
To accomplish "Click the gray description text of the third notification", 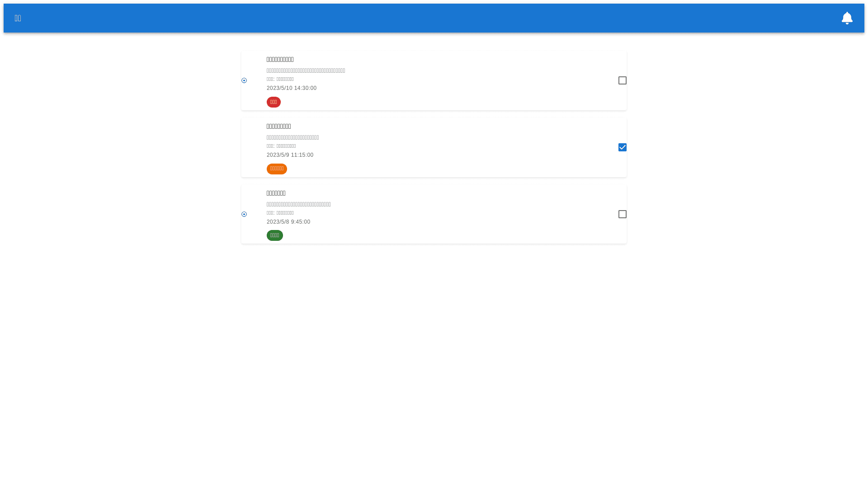I will click(x=298, y=205).
